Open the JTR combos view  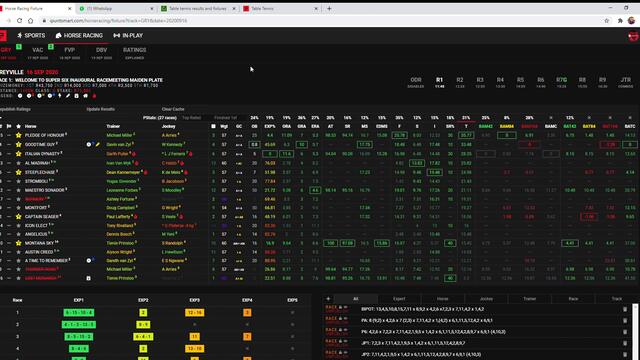(626, 82)
